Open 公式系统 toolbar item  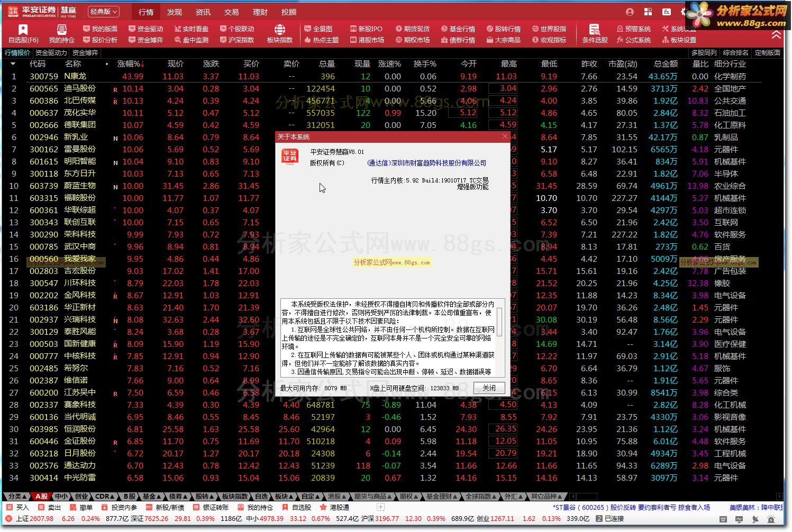633,40
